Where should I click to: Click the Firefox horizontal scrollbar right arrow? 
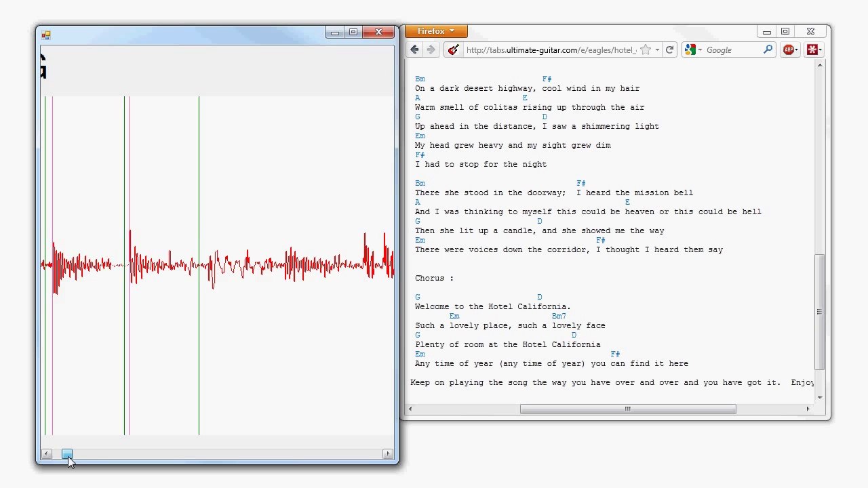[x=807, y=409]
